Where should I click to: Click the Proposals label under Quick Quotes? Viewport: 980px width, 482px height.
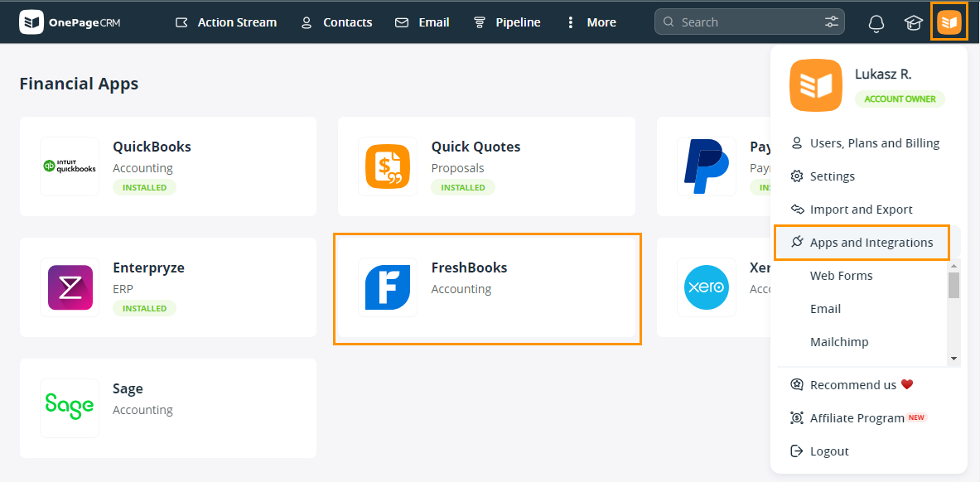[x=457, y=168]
